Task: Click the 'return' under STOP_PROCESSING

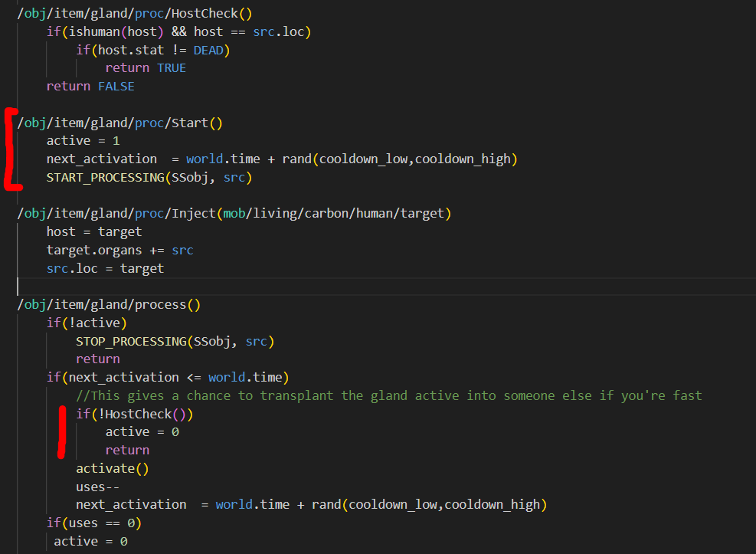Action: (98, 359)
